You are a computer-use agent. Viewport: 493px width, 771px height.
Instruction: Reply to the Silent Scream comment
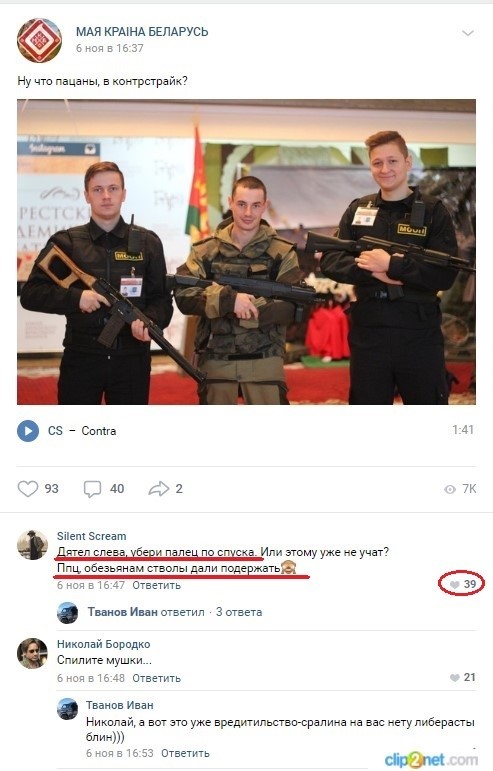click(156, 585)
